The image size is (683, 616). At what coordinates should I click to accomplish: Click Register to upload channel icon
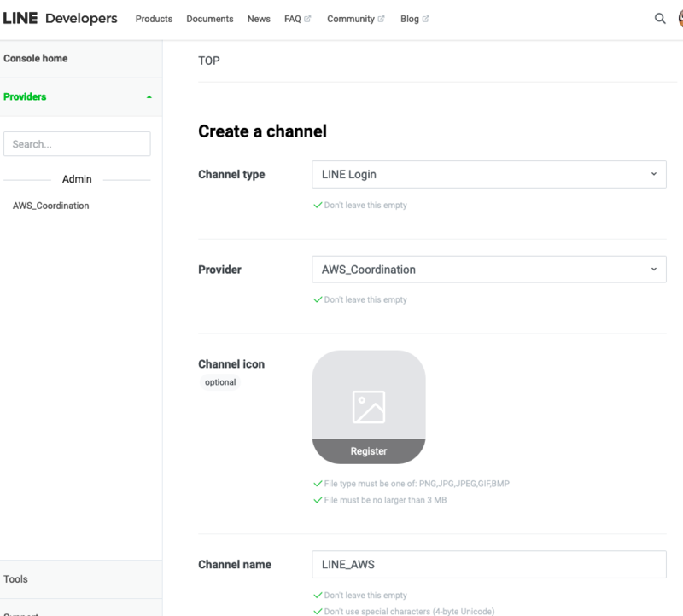369,451
